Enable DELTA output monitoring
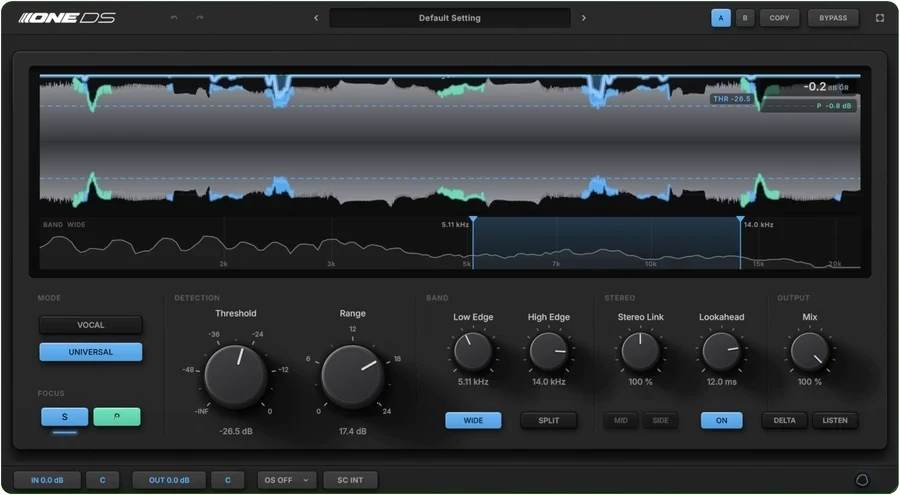 coord(785,420)
